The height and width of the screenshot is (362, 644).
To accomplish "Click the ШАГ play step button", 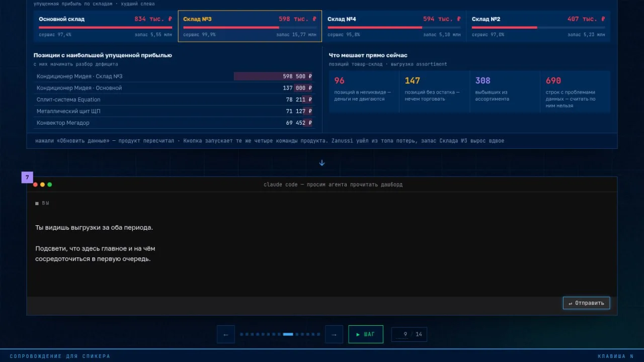I will click(x=366, y=334).
